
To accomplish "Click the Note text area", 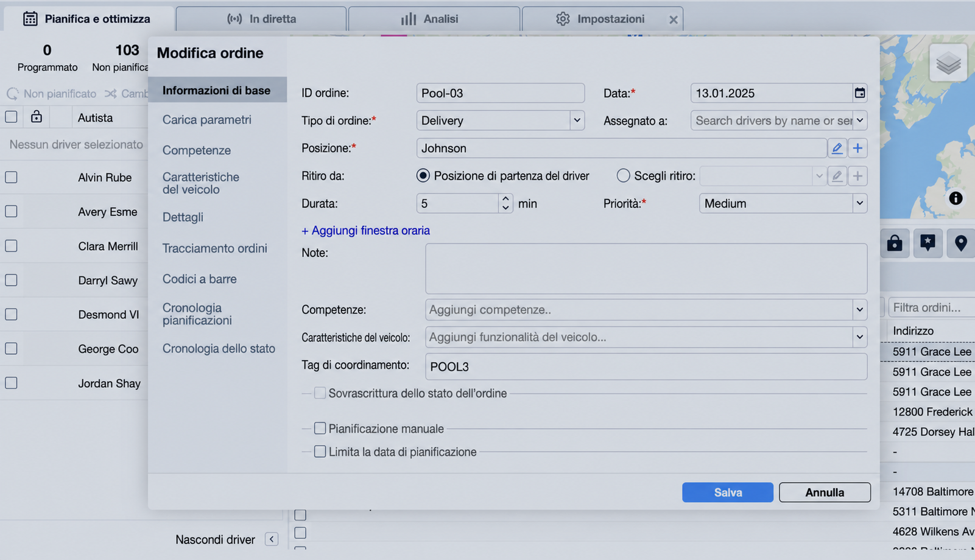I will click(646, 269).
